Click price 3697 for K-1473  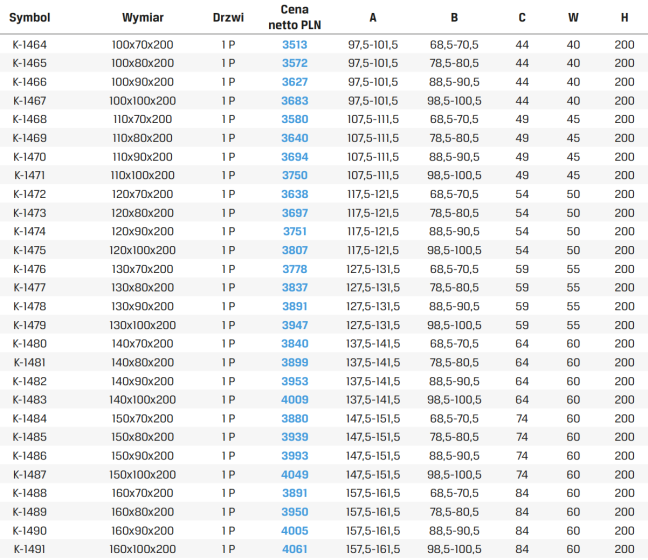tap(295, 213)
